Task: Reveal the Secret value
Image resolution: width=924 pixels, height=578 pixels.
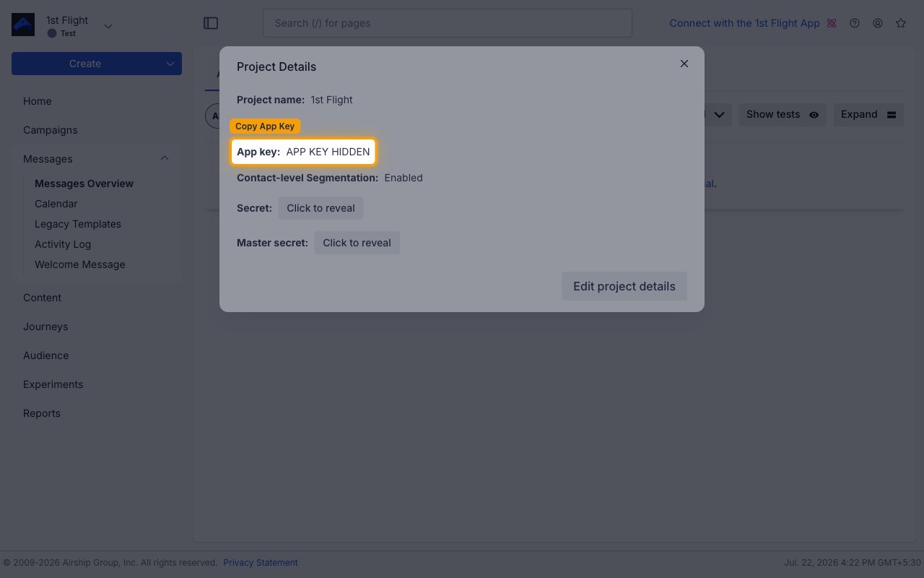Action: click(x=321, y=208)
